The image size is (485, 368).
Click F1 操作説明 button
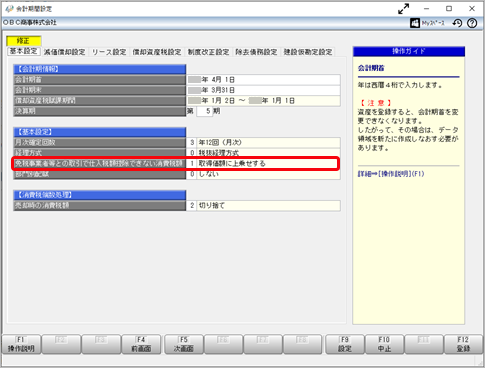[x=21, y=344]
